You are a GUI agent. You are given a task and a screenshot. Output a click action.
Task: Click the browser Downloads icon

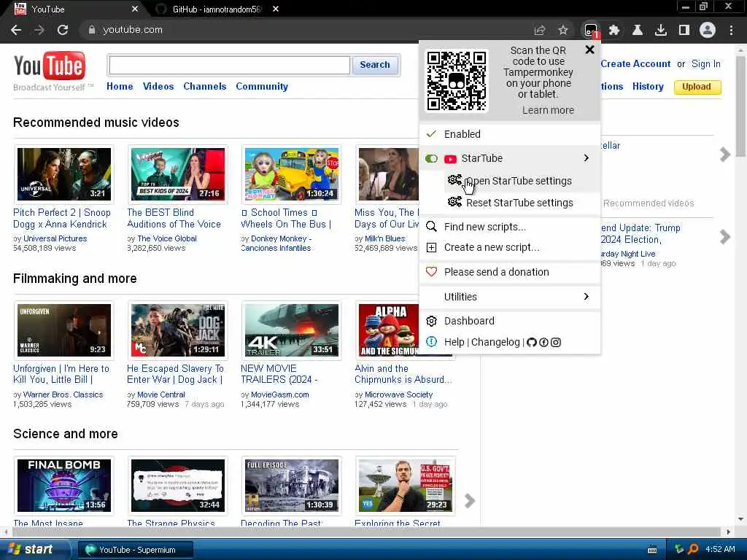(x=661, y=30)
